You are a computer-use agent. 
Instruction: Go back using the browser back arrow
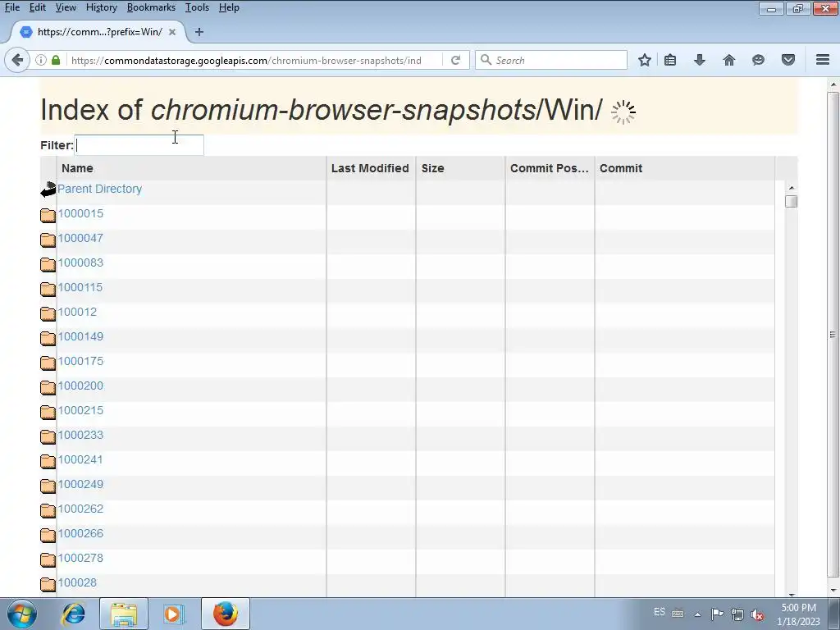pos(17,60)
